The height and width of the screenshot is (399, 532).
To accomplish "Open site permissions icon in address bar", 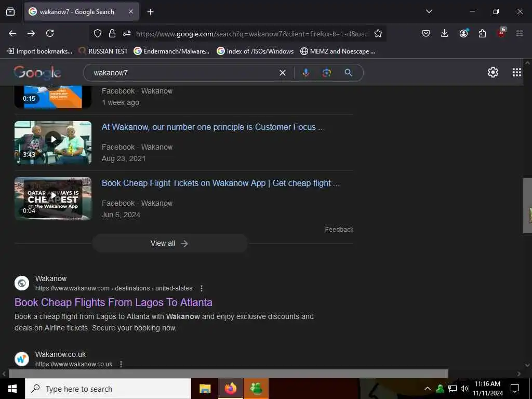I will click(x=127, y=33).
